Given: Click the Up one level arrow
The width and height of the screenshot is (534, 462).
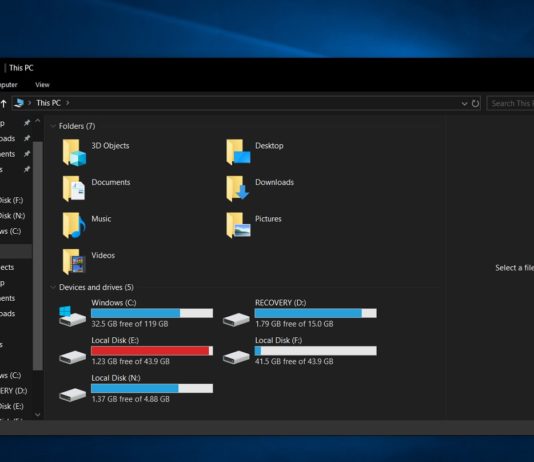Looking at the screenshot, I should [x=3, y=103].
